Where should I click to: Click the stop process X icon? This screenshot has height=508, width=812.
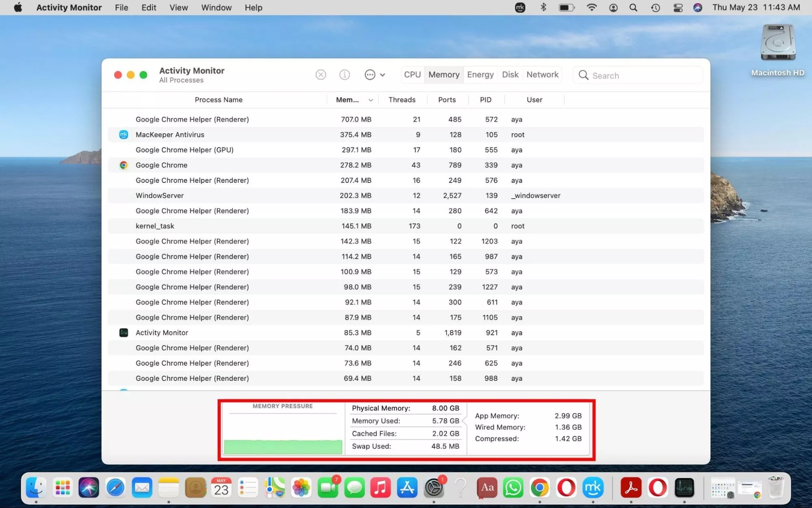tap(320, 75)
